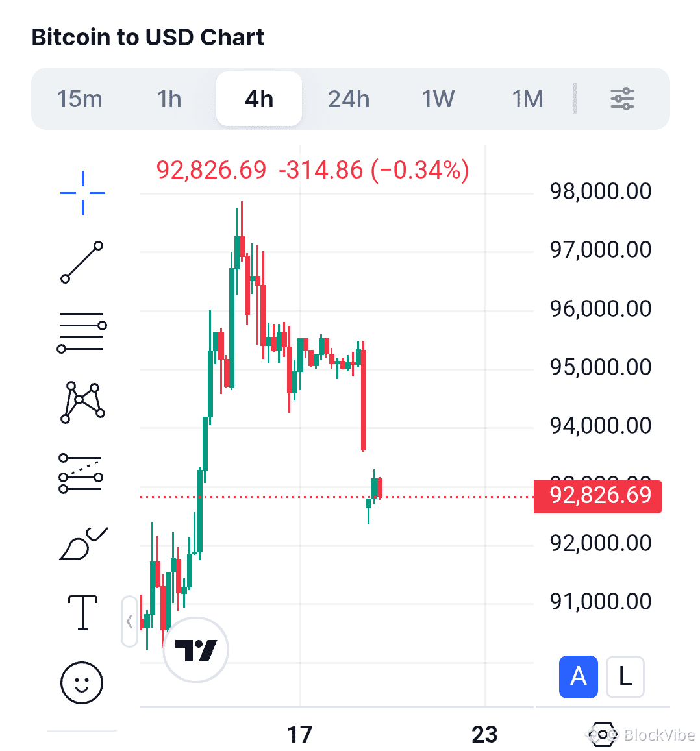Click the 92,826.69 current price label
Viewport: 700px width, 751px height.
[x=599, y=496]
